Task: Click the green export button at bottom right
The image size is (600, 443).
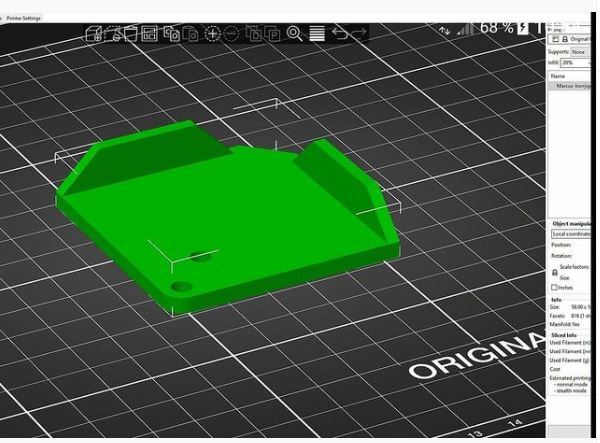Action: coord(573,430)
